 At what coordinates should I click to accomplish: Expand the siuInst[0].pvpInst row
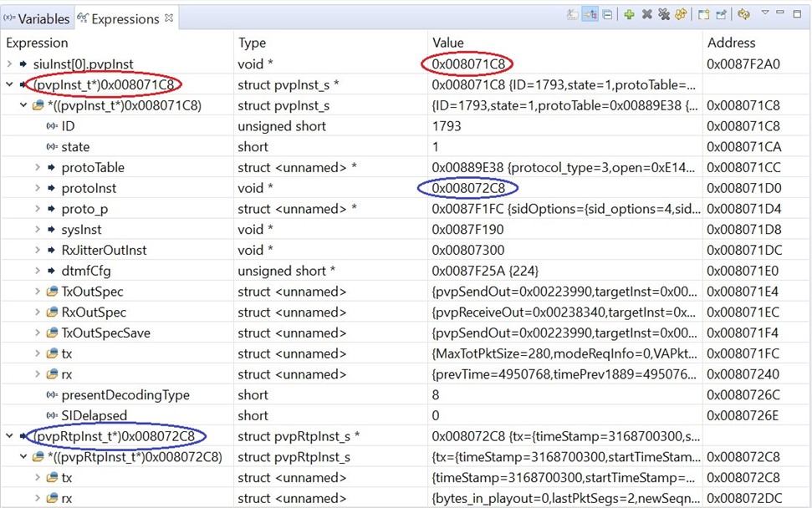[x=9, y=64]
